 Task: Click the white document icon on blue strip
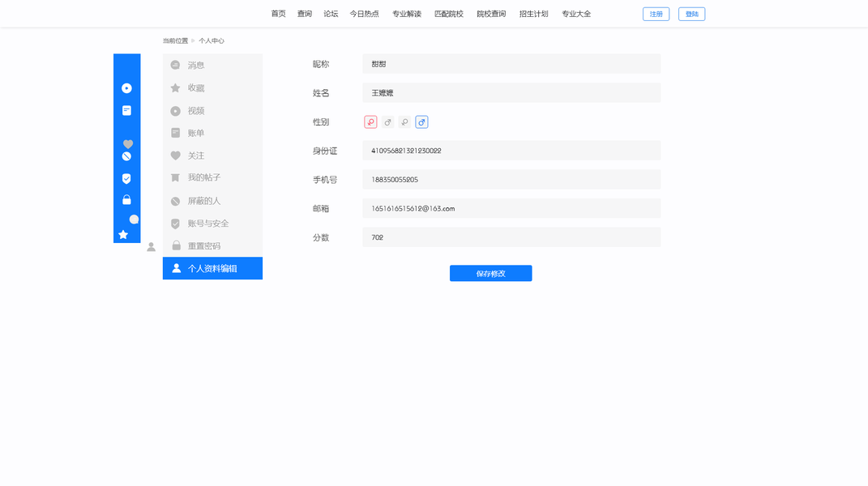point(126,111)
